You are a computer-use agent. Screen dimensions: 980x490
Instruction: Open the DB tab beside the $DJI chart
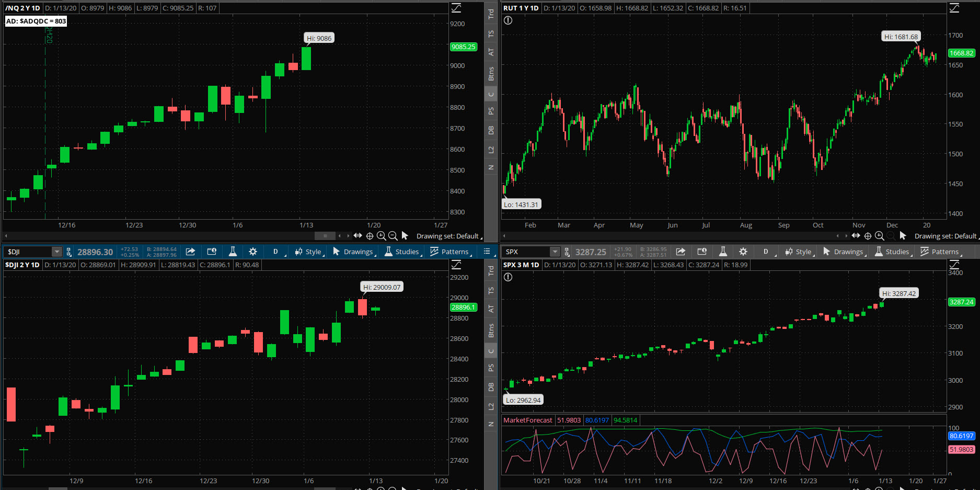coord(491,387)
